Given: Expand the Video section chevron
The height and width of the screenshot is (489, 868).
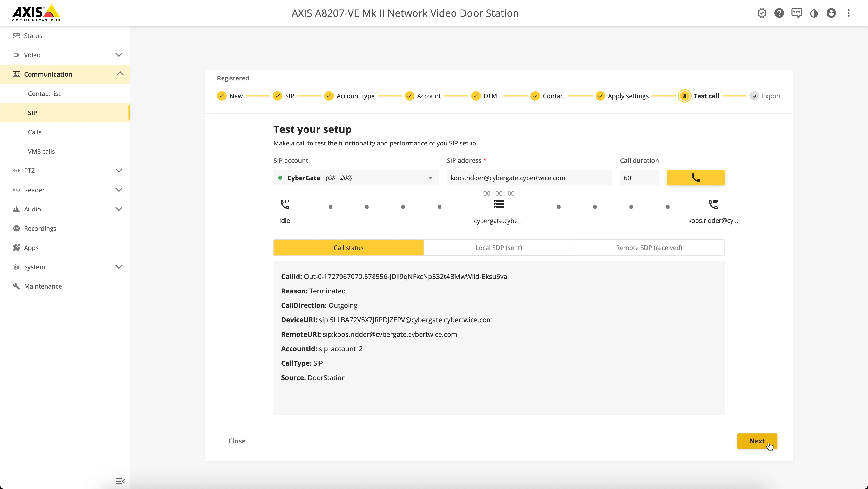Looking at the screenshot, I should (x=119, y=55).
